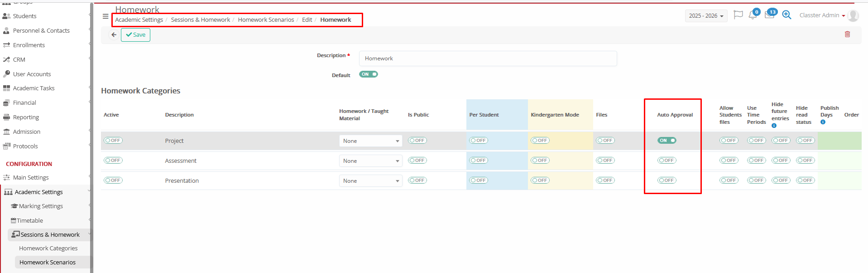This screenshot has height=273, width=868.
Task: Toggle the hamburger sidebar menu icon
Action: tap(106, 16)
